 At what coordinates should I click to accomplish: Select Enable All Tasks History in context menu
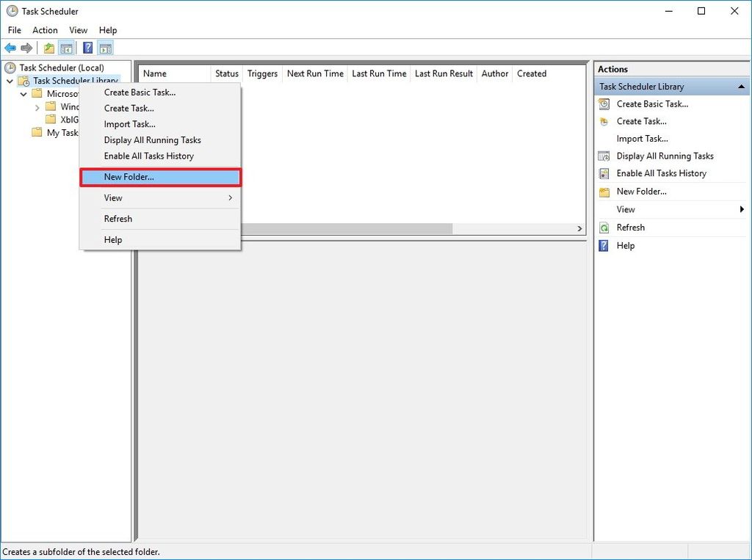click(x=161, y=156)
